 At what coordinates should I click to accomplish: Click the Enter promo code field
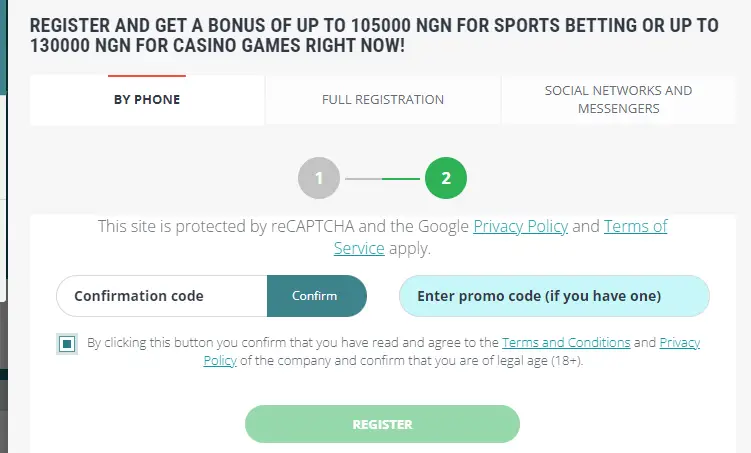tap(554, 296)
